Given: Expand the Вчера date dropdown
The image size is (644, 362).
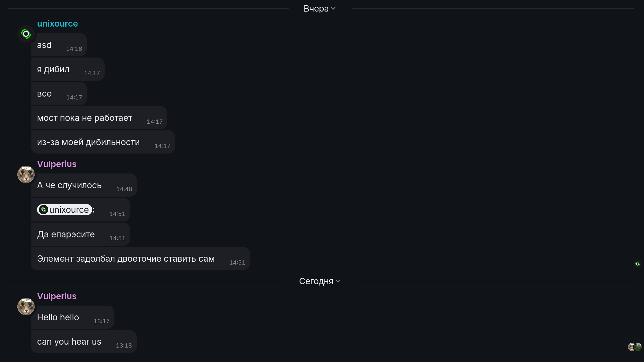Looking at the screenshot, I should pyautogui.click(x=320, y=9).
